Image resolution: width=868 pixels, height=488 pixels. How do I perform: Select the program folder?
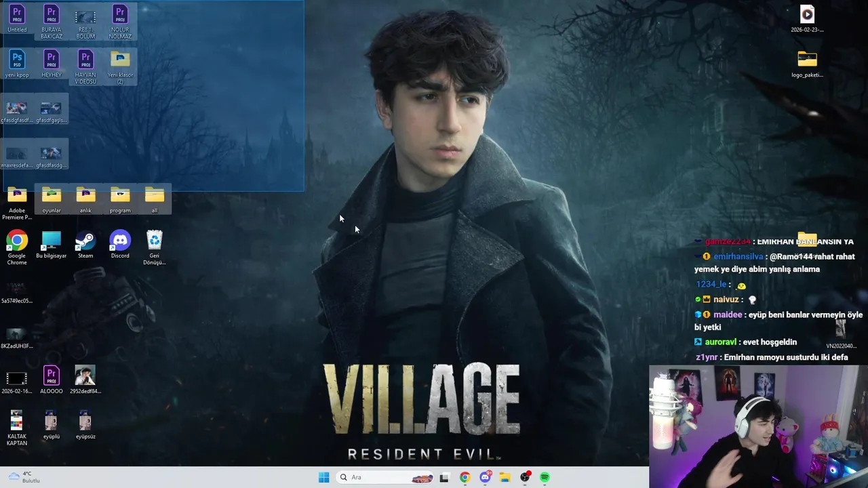tap(120, 200)
